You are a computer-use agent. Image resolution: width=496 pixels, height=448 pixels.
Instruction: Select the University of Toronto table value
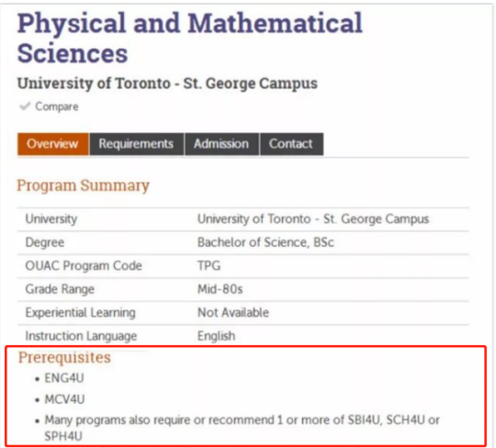click(313, 218)
